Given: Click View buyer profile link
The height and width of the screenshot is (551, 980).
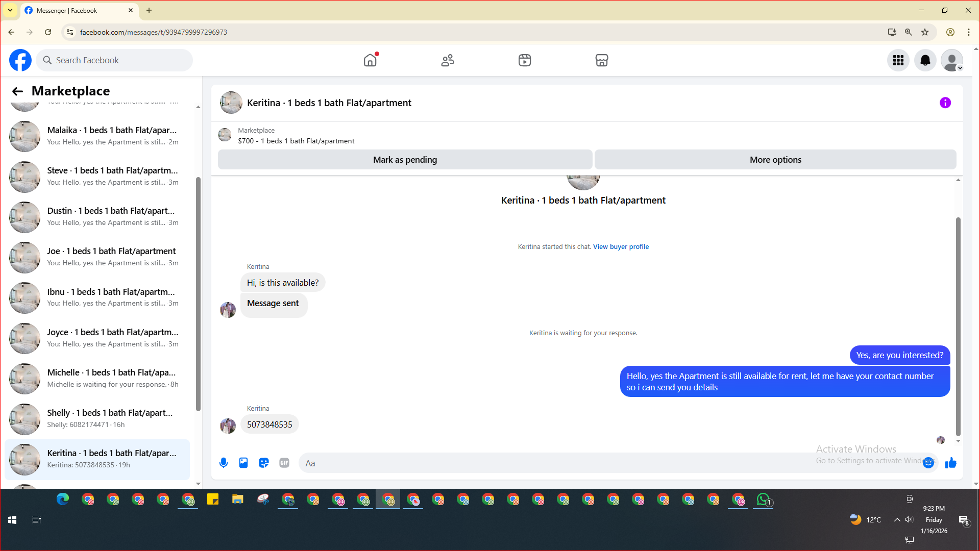Looking at the screenshot, I should (x=621, y=246).
